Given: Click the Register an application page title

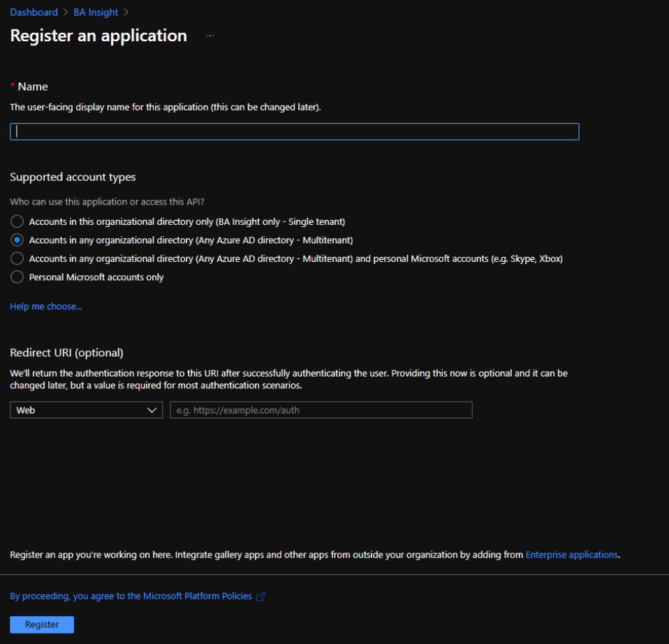Looking at the screenshot, I should click(x=98, y=36).
